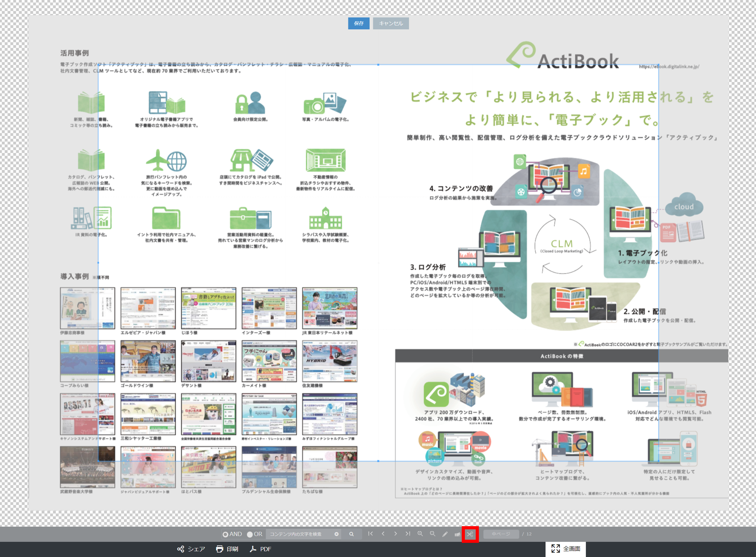This screenshot has height=557, width=756.
Task: Open the PDF download option
Action: [x=260, y=549]
